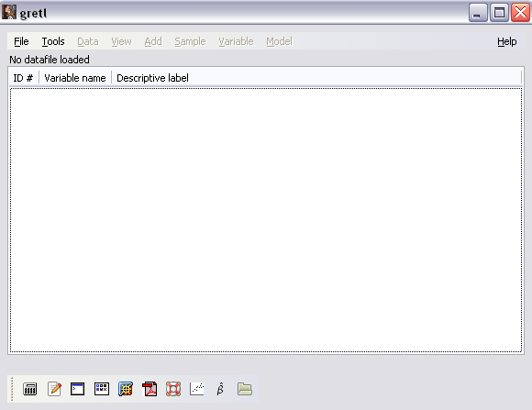
Task: Click the Descriptive label column header
Action: [316, 78]
